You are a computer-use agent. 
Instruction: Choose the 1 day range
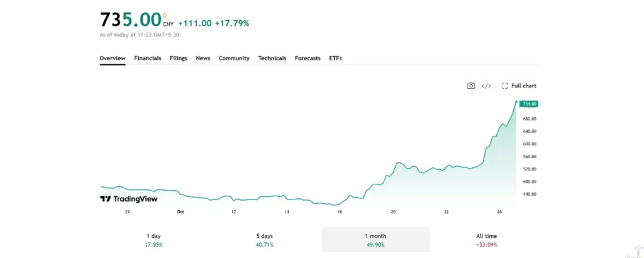coord(153,240)
